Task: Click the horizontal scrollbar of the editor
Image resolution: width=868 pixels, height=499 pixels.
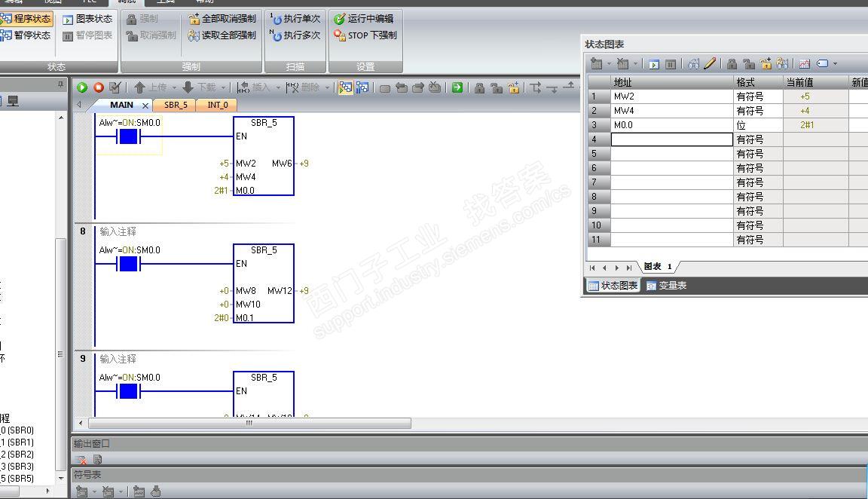Action: [x=249, y=423]
